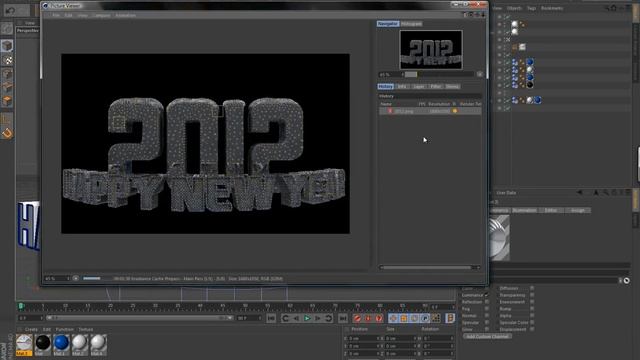Screen dimensions: 640x360
Task: Open the Bookmarks menu in Object Manager
Action: click(x=552, y=8)
